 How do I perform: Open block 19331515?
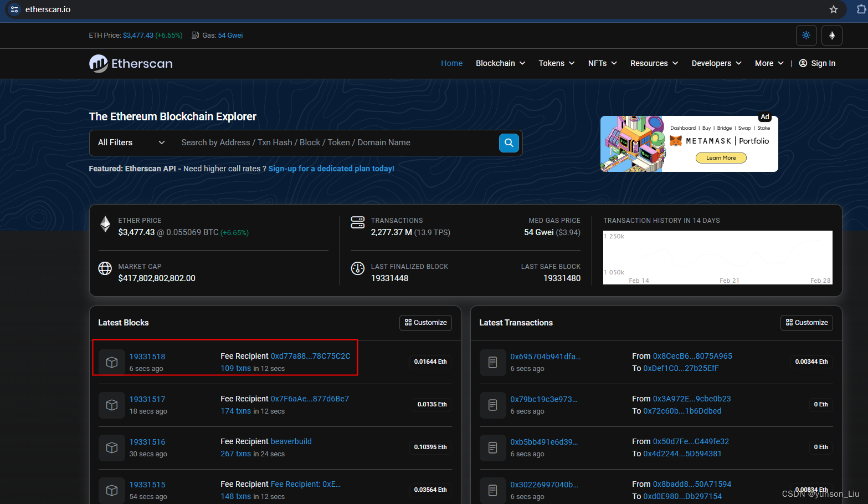point(147,485)
